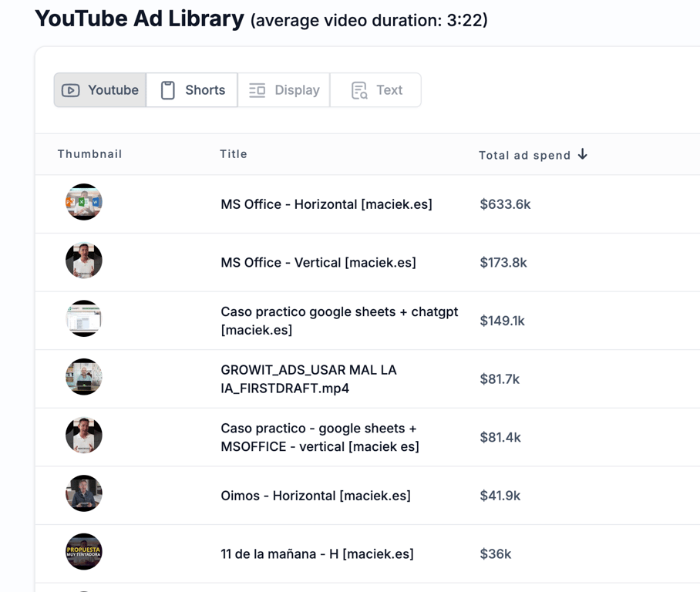Click the Total ad spend column header
This screenshot has width=700, height=592.
(524, 156)
